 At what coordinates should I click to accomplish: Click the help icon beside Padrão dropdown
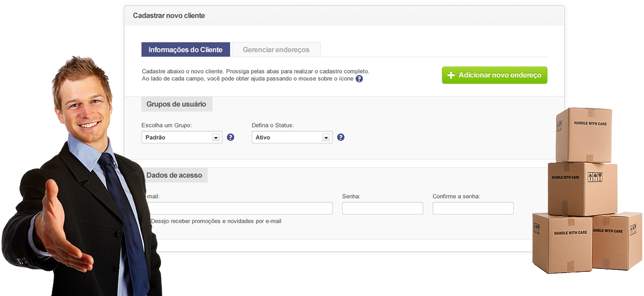tap(231, 137)
